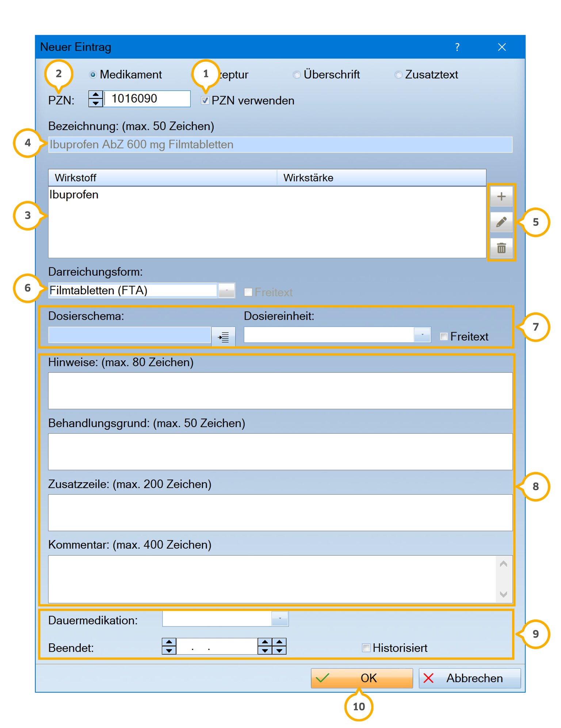Decrease the PZN value with the down arrow

(96, 103)
